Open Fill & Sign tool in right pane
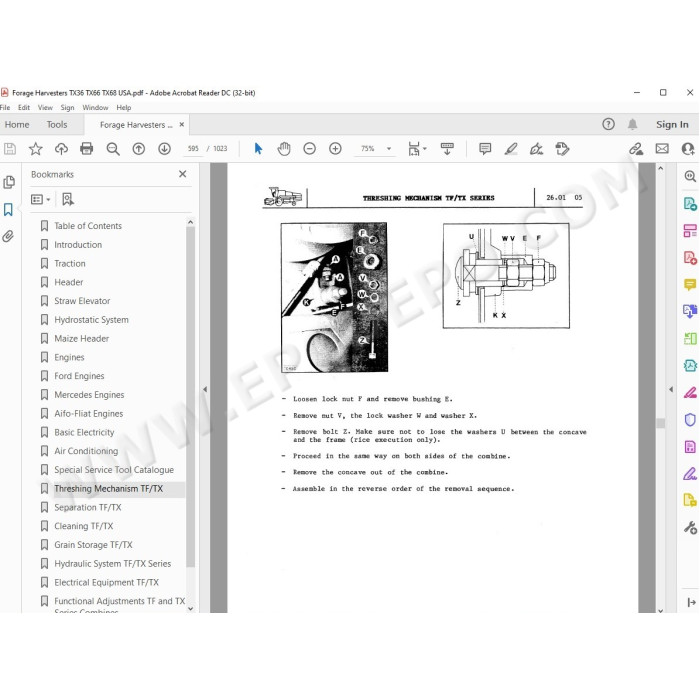The height and width of the screenshot is (700, 700). [690, 473]
